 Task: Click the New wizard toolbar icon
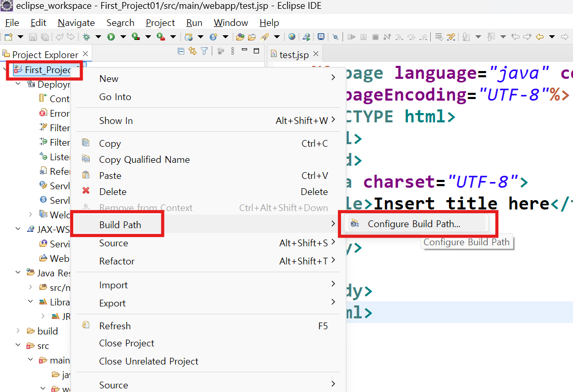coord(9,37)
